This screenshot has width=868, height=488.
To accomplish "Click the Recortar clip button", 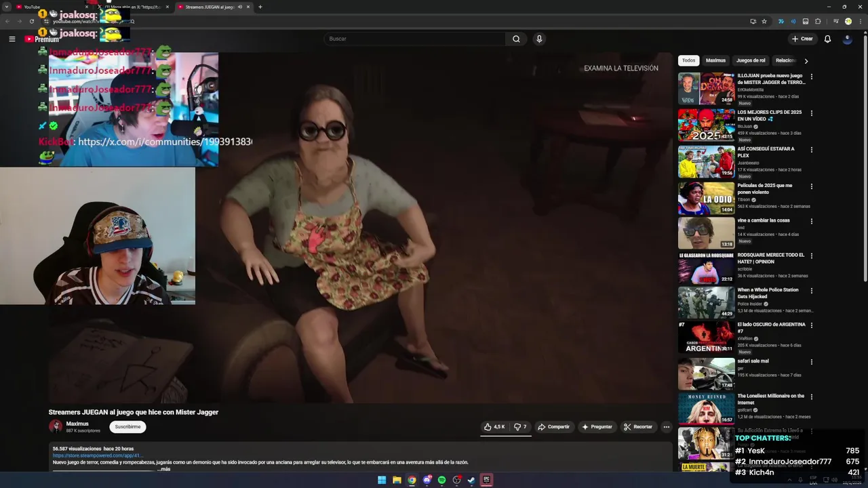I will (638, 426).
